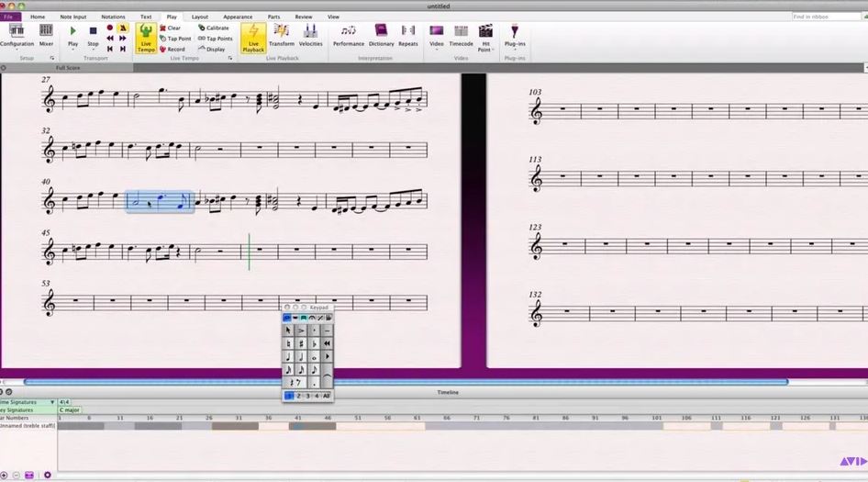Stop playback with the Stop button
This screenshot has width=868, height=482.
(93, 34)
